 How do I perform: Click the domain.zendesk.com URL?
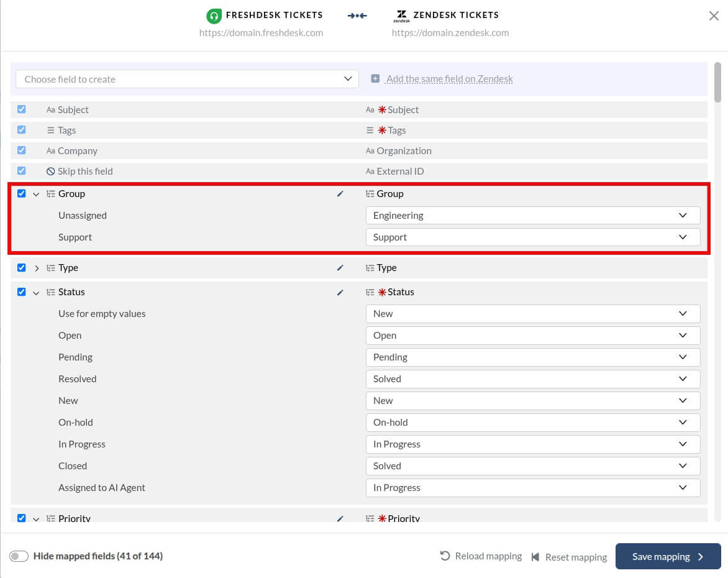(x=450, y=33)
